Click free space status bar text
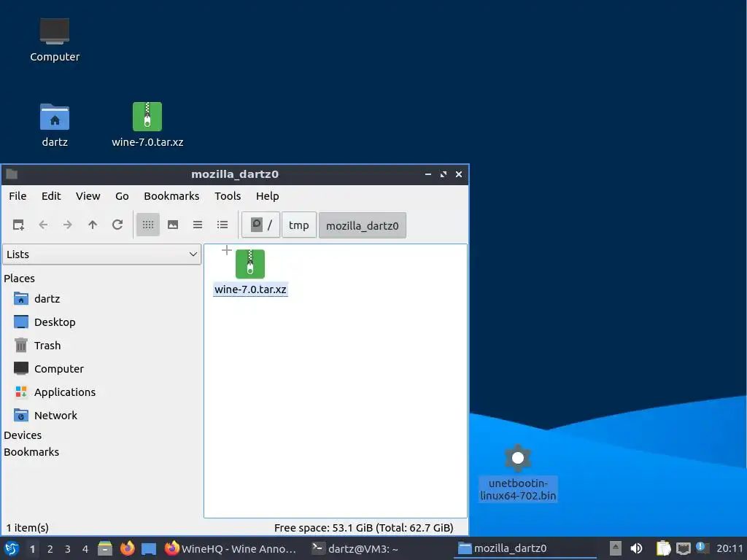Viewport: 747px width, 560px height. pyautogui.click(x=363, y=528)
